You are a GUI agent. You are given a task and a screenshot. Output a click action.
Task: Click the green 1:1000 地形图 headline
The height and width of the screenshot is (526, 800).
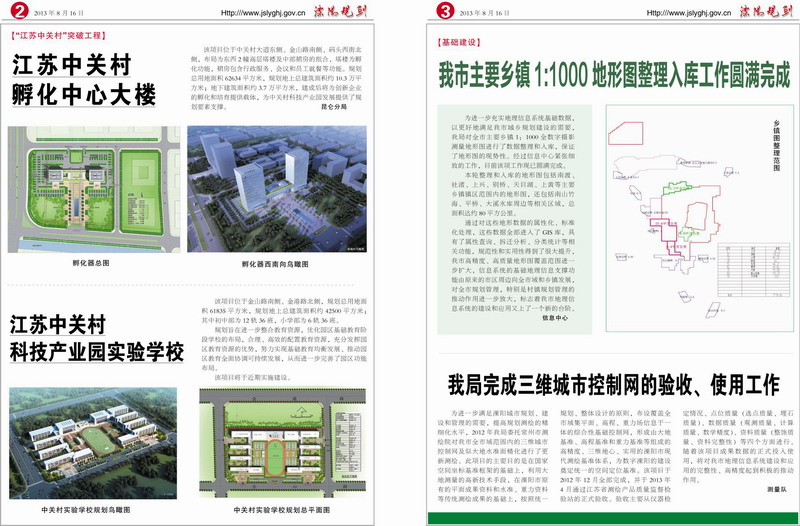pyautogui.click(x=615, y=76)
